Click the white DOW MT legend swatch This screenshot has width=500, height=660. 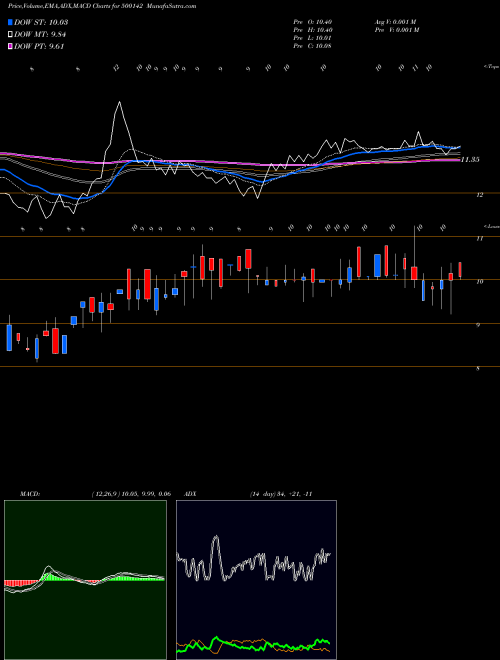(11, 35)
